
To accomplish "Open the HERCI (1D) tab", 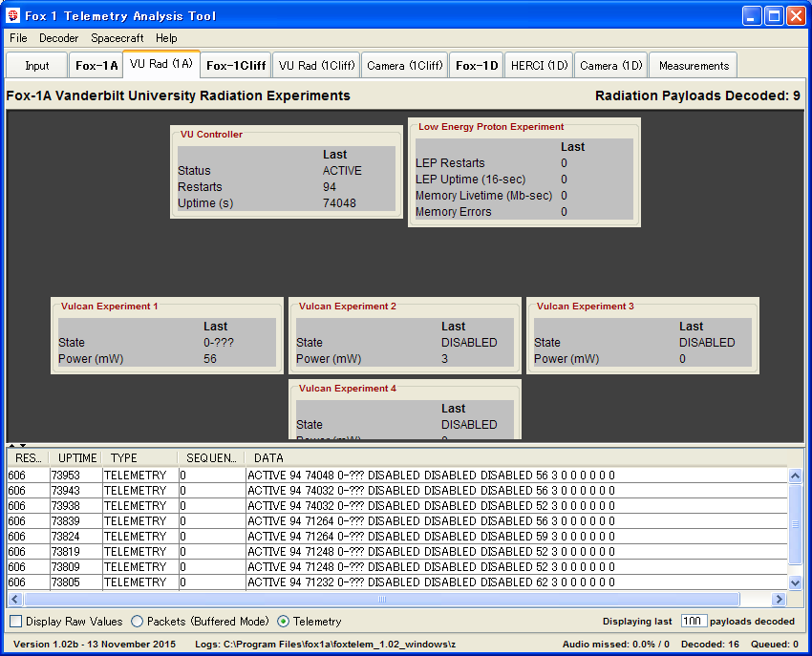I will (x=539, y=66).
